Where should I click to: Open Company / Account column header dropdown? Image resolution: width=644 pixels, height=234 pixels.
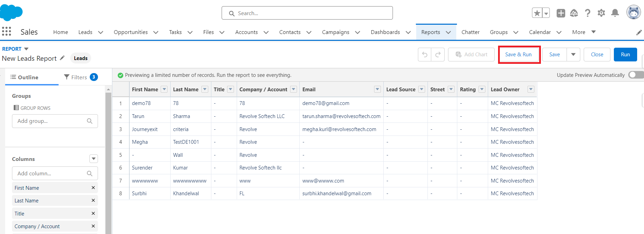294,89
